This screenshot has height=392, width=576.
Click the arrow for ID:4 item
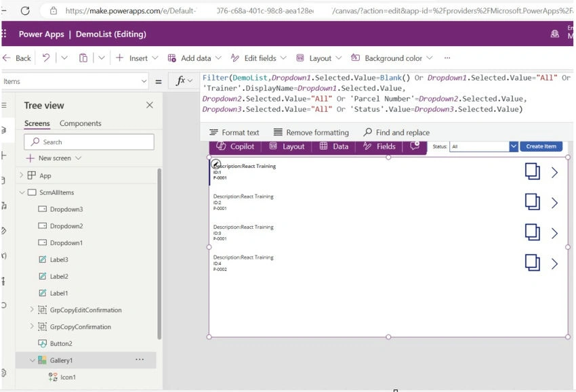pos(555,264)
